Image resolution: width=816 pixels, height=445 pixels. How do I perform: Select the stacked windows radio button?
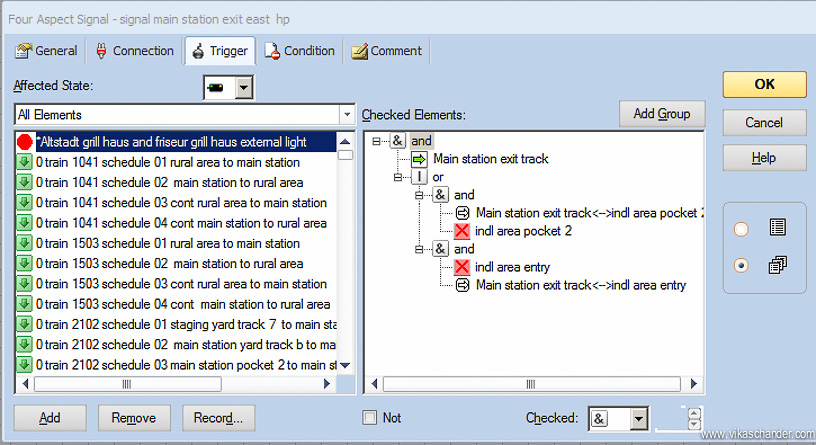741,266
